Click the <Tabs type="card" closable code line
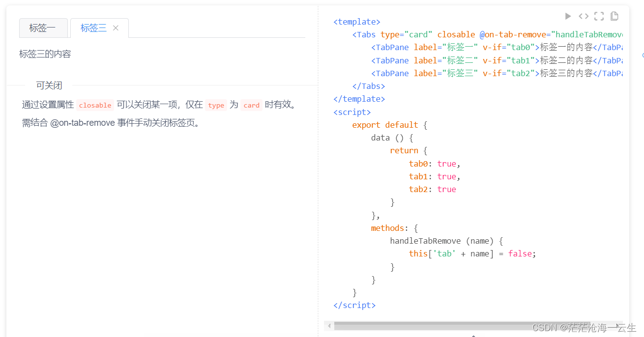Screen dimensions: 644x337 pyautogui.click(x=487, y=35)
